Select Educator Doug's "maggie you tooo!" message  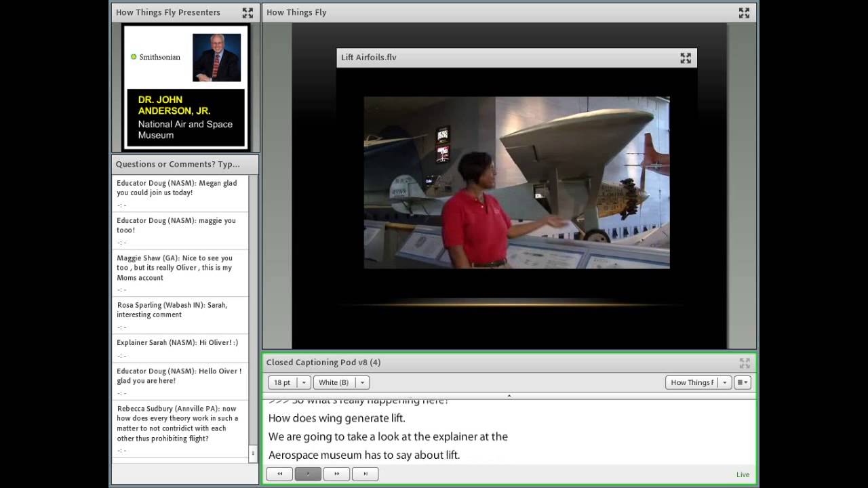tap(180, 230)
